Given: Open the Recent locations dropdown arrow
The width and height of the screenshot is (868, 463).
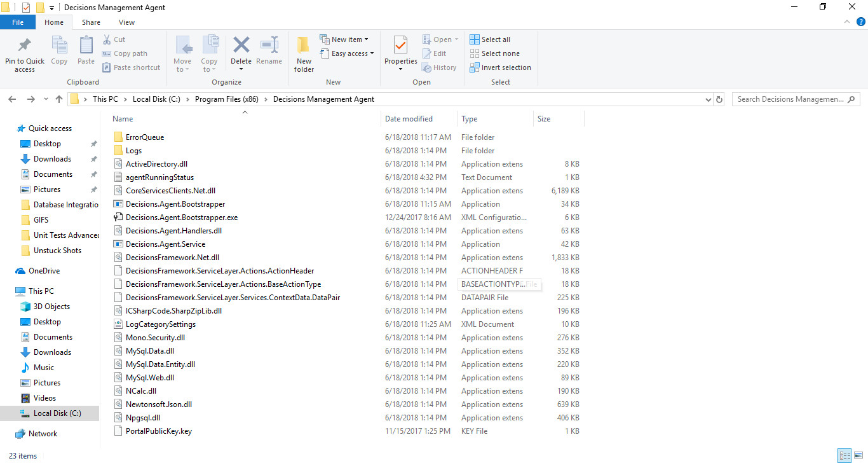Looking at the screenshot, I should [46, 99].
